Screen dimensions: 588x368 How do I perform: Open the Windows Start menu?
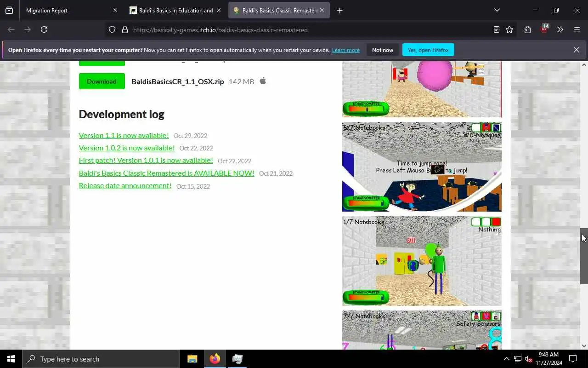(11, 359)
